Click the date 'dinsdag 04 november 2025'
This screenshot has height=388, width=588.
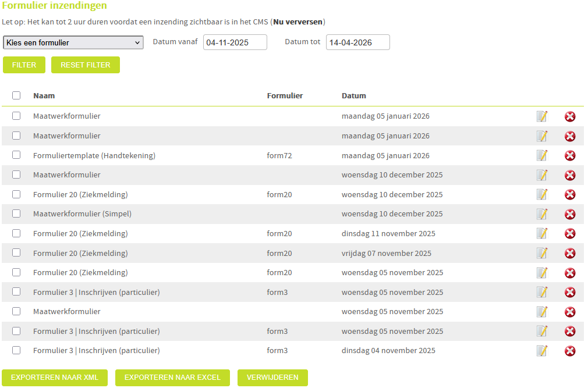point(388,351)
